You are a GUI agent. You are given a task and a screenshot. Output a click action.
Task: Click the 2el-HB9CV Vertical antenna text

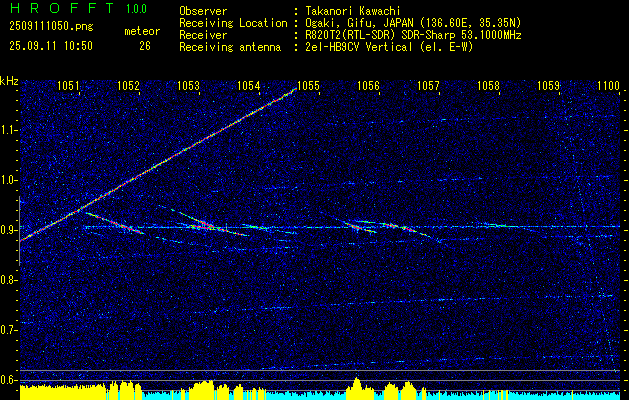pyautogui.click(x=388, y=47)
